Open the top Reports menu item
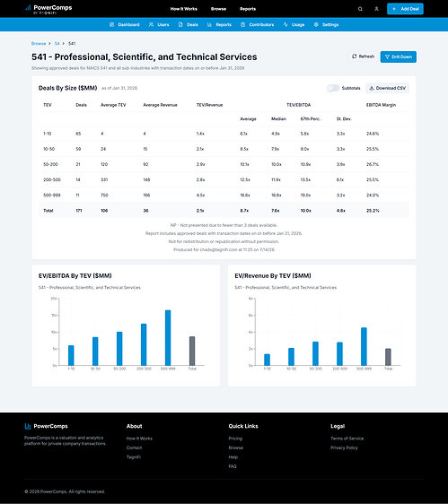The width and height of the screenshot is (448, 504). click(248, 9)
